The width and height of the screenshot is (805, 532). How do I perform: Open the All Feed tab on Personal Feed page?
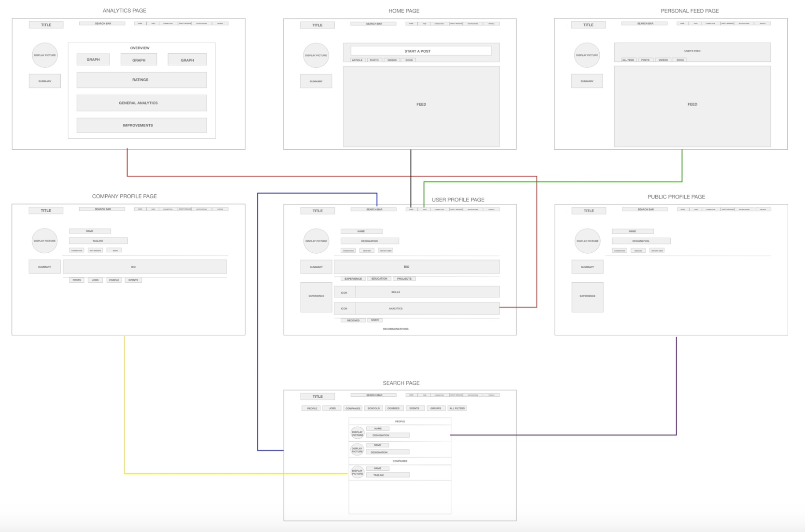tap(628, 60)
